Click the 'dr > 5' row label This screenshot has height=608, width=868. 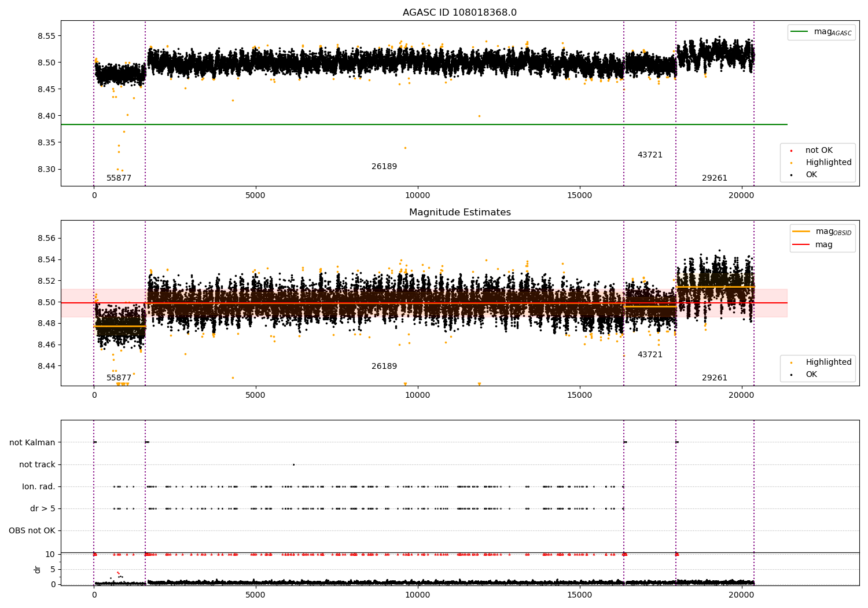pyautogui.click(x=43, y=509)
